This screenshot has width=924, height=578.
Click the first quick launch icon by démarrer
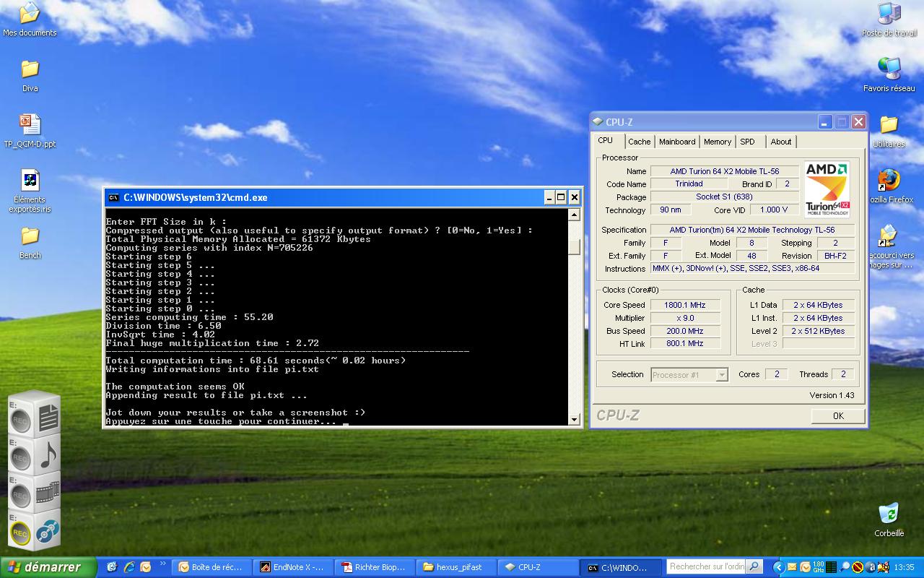point(112,567)
